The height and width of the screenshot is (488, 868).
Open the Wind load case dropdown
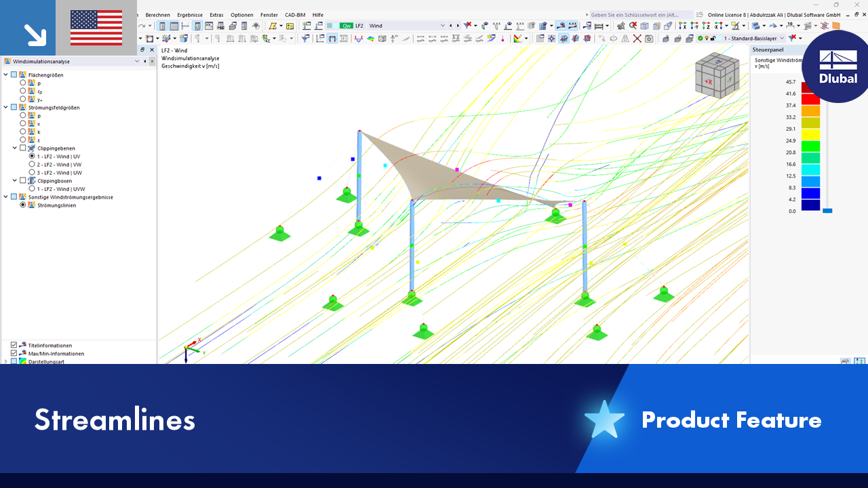pos(443,25)
